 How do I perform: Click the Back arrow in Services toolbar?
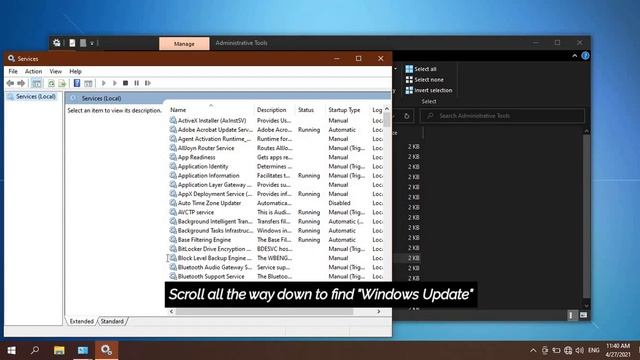point(10,83)
